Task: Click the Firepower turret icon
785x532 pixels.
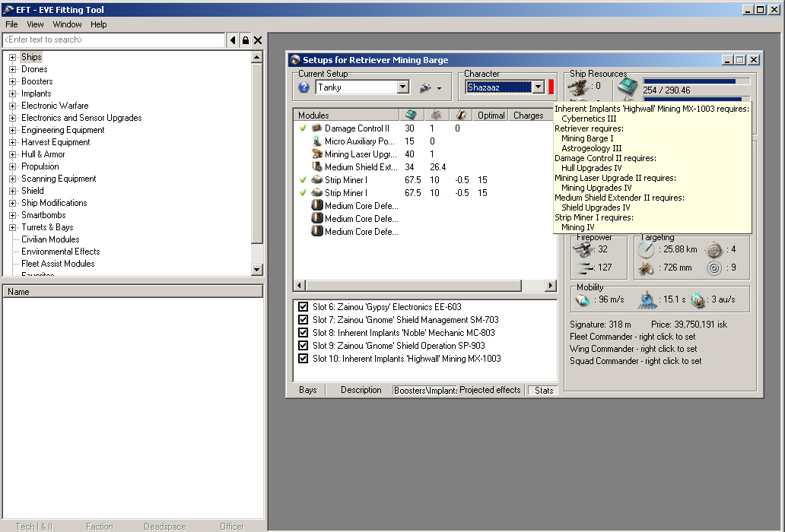Action: coord(582,249)
